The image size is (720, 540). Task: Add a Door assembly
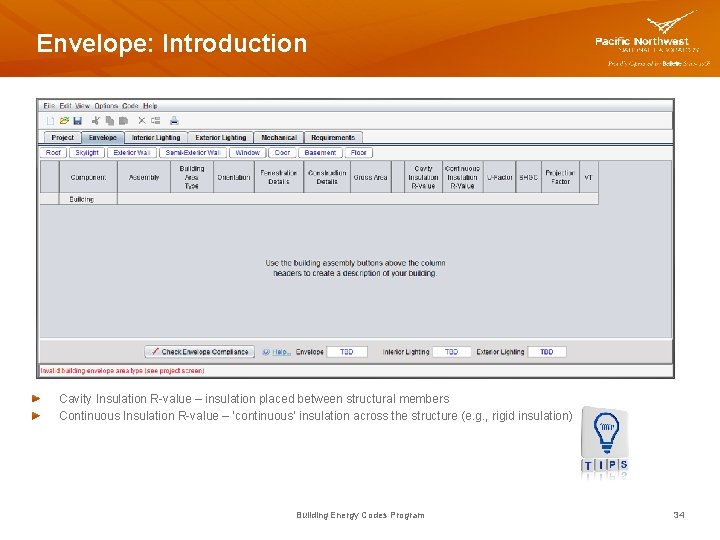[x=282, y=152]
